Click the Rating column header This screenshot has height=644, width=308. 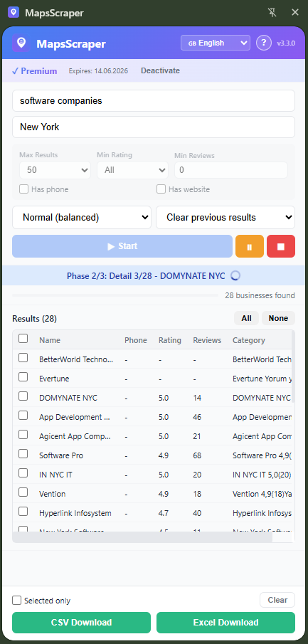(x=169, y=340)
